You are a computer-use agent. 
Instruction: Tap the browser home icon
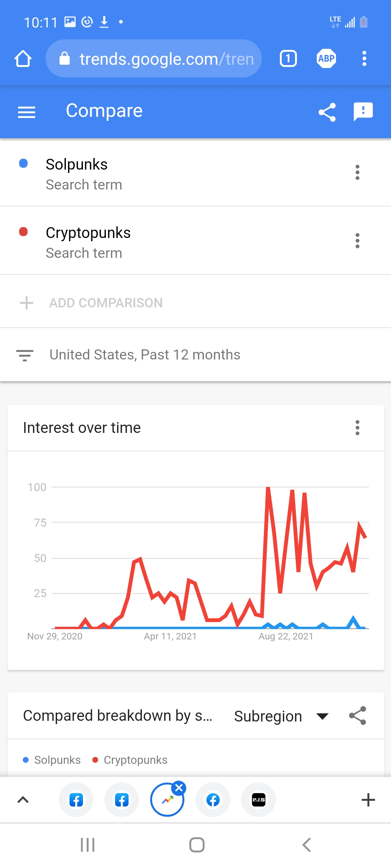(x=23, y=59)
